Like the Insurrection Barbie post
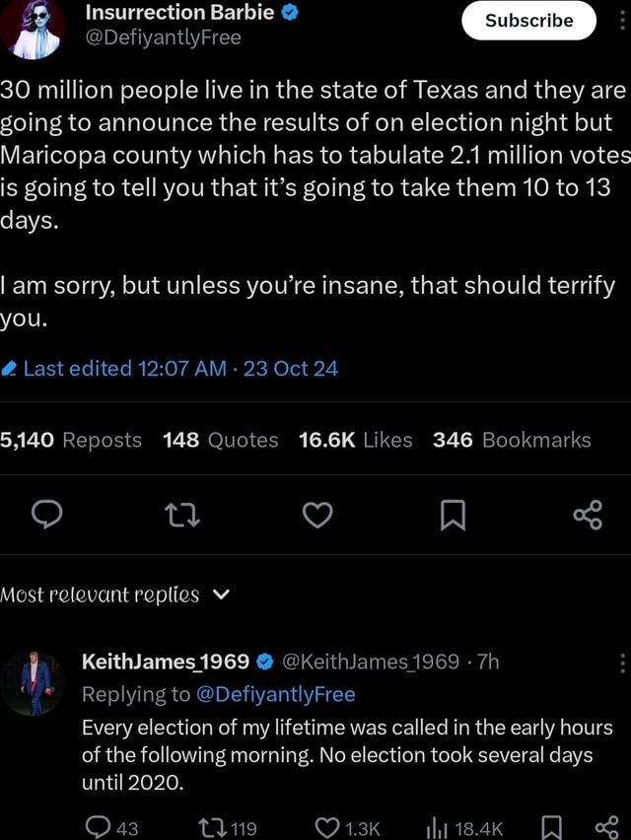Viewport: 631px width, 840px height. pyautogui.click(x=317, y=514)
